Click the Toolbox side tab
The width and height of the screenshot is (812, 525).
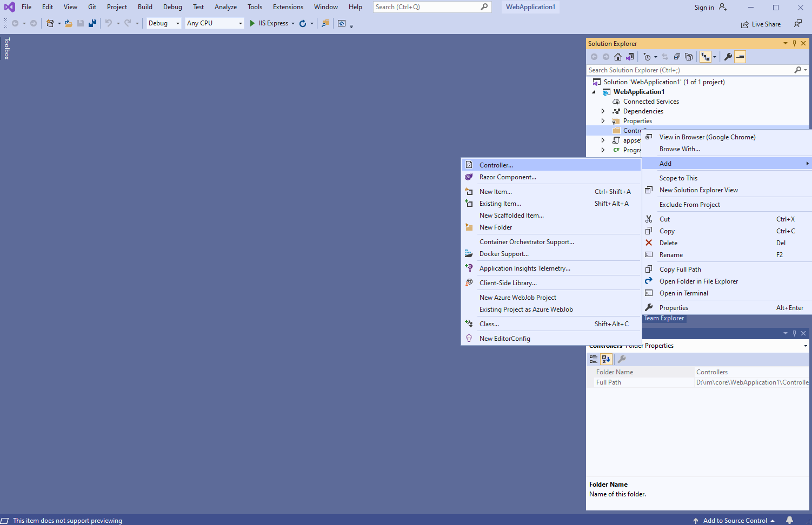point(7,48)
